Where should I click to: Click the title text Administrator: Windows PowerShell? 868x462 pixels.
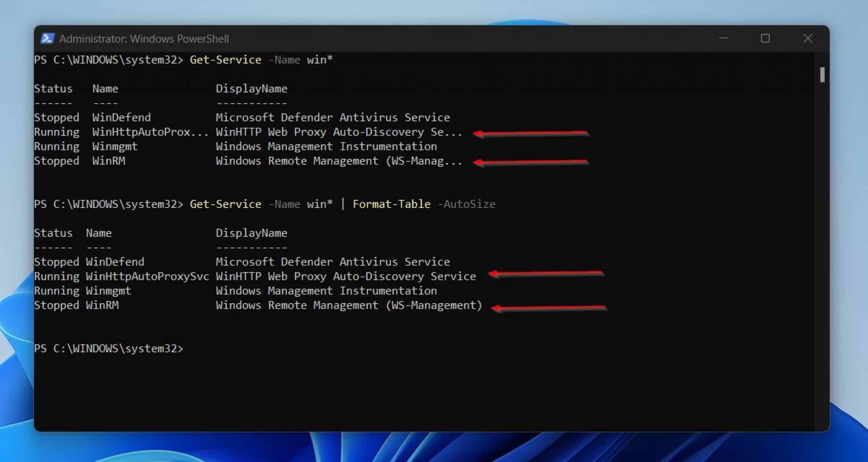click(144, 39)
